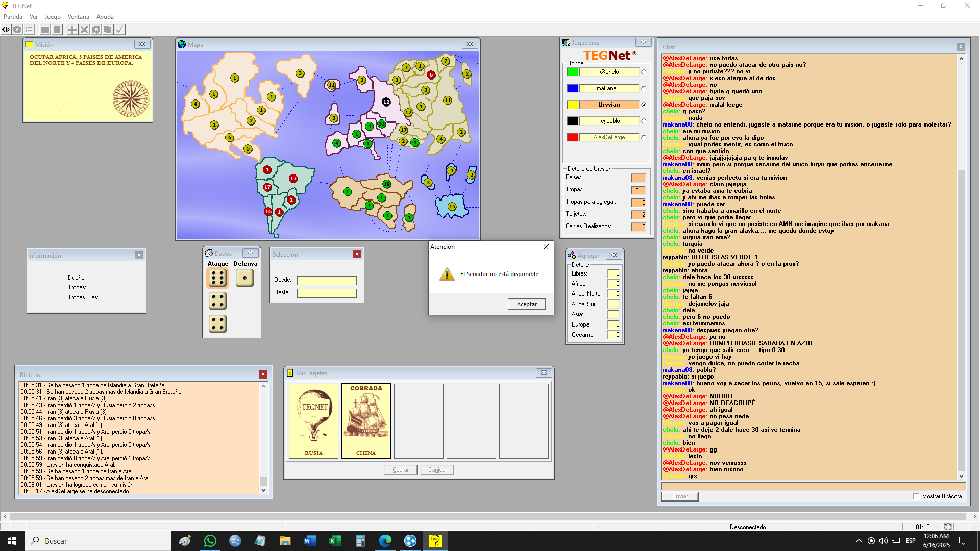
Task: Click the disconnect toolbar icon with round symbol
Action: [17, 30]
